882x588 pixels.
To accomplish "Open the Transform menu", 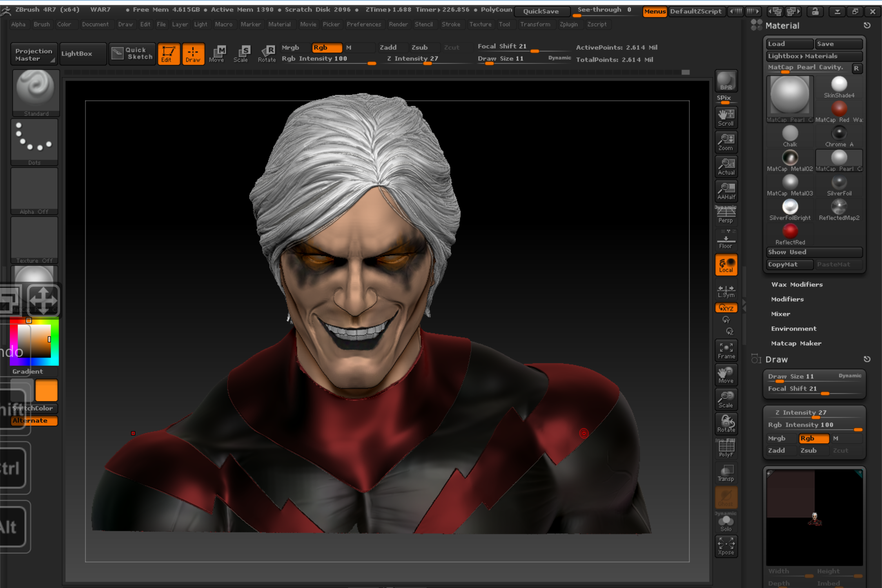I will point(535,24).
